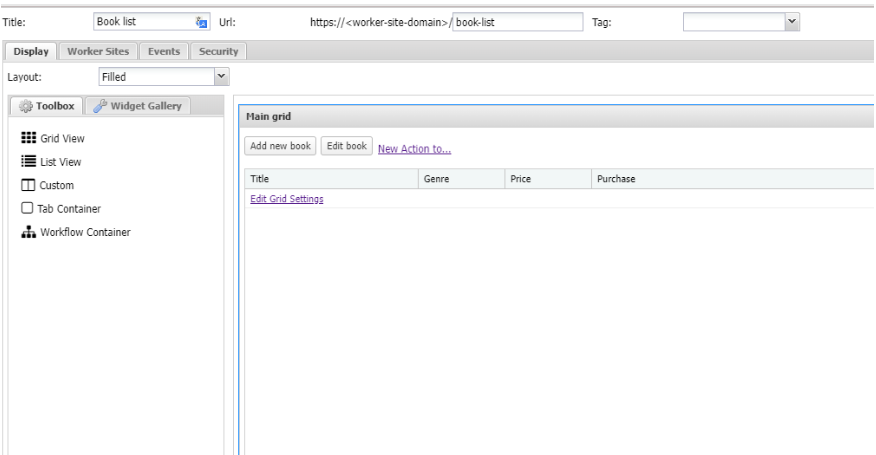Switch to the Display tab

click(31, 51)
